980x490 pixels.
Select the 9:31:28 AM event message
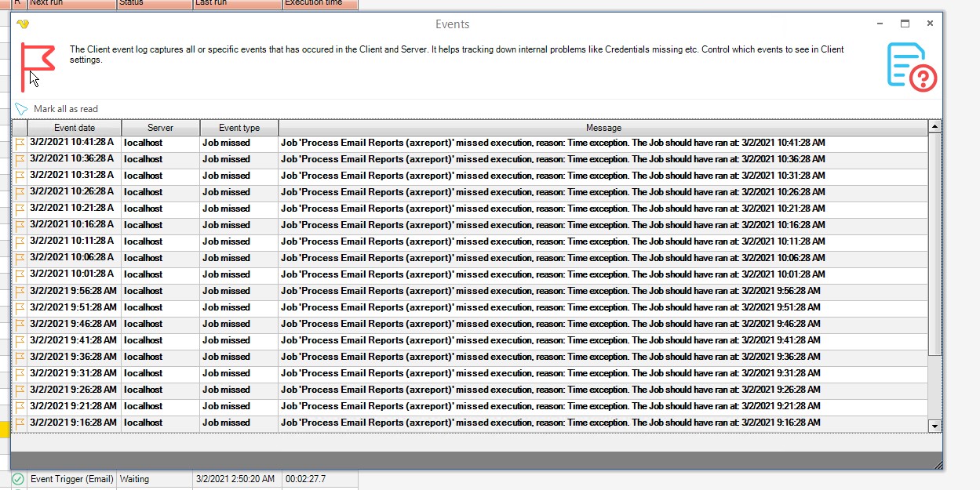549,373
